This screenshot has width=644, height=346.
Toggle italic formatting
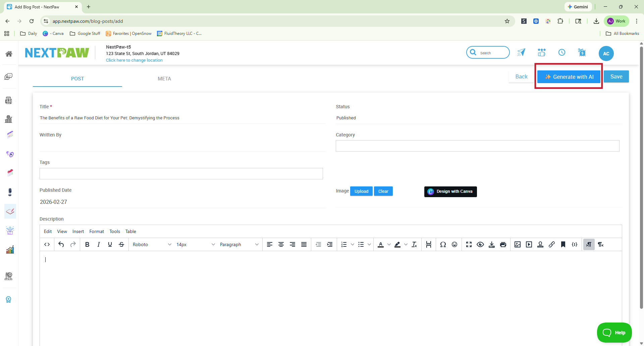(98, 244)
